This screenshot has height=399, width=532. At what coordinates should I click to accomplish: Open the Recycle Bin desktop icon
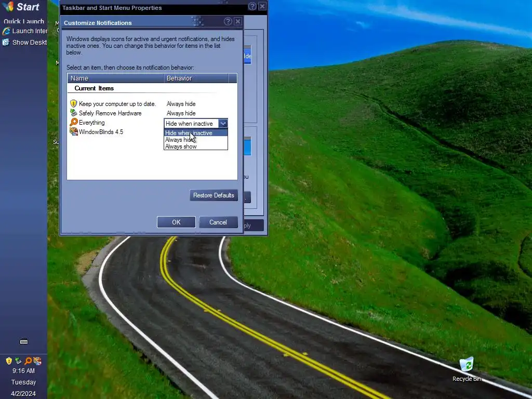[x=467, y=369]
